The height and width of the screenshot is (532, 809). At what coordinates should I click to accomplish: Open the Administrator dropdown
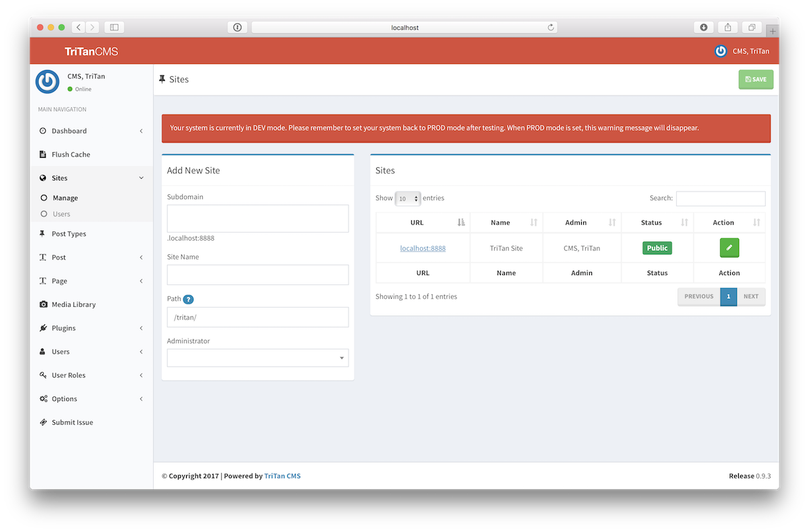tap(258, 358)
